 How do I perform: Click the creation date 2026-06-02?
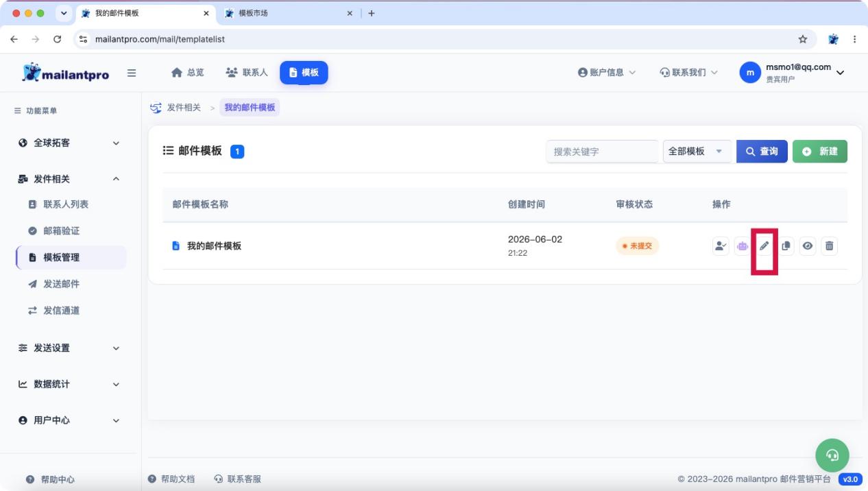click(535, 239)
